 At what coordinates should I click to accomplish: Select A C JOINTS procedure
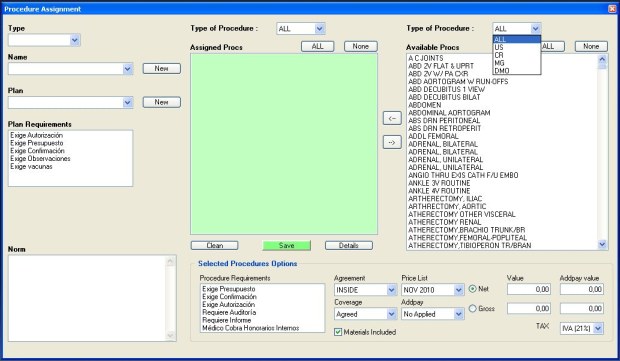coord(425,58)
